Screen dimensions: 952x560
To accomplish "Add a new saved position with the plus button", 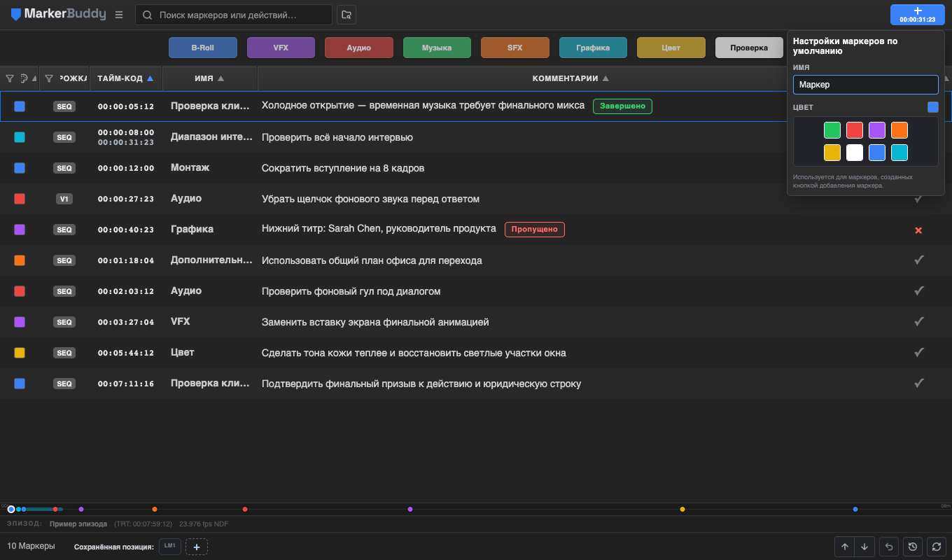I will (197, 547).
